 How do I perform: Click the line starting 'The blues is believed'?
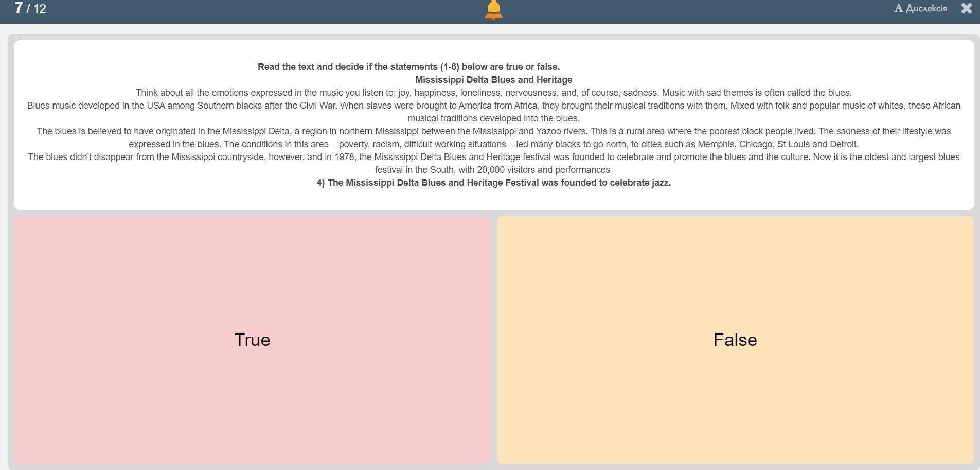coord(493,131)
